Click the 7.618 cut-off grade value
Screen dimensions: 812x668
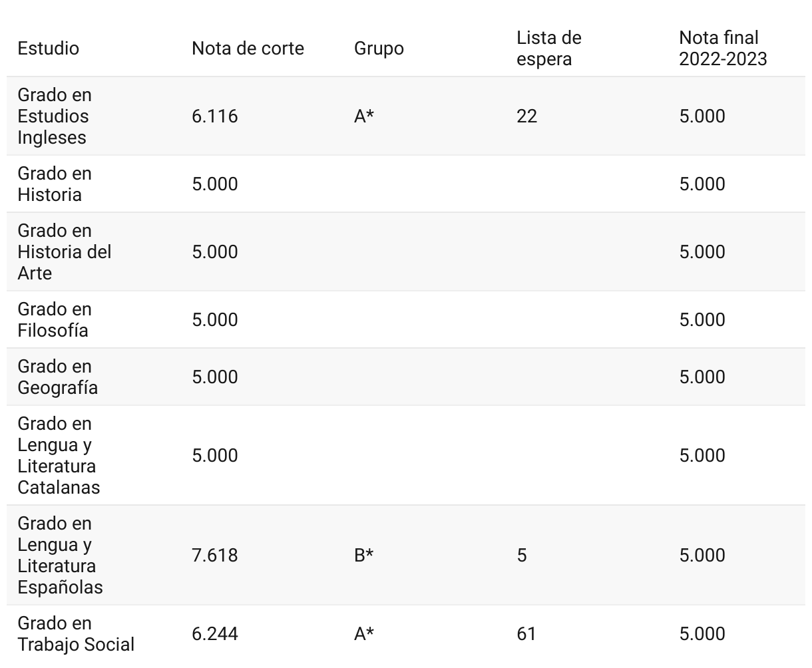(x=214, y=556)
